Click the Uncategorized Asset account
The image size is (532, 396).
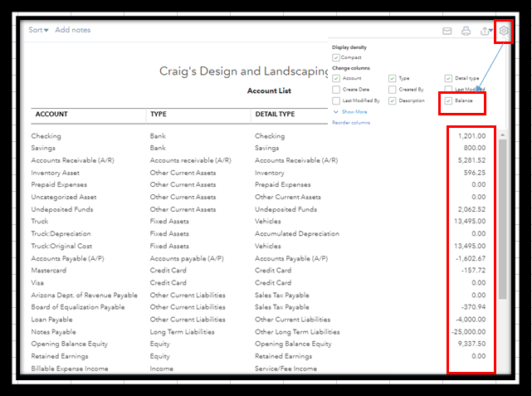64,197
